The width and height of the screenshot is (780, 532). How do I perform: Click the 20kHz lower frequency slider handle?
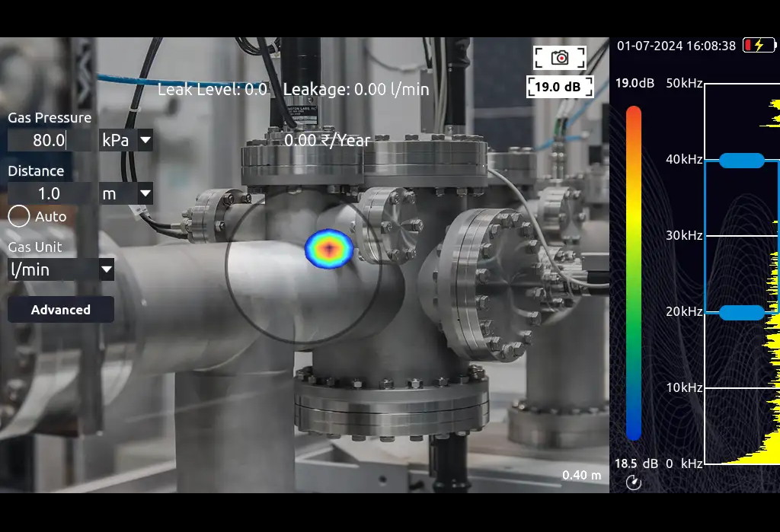pyautogui.click(x=741, y=312)
